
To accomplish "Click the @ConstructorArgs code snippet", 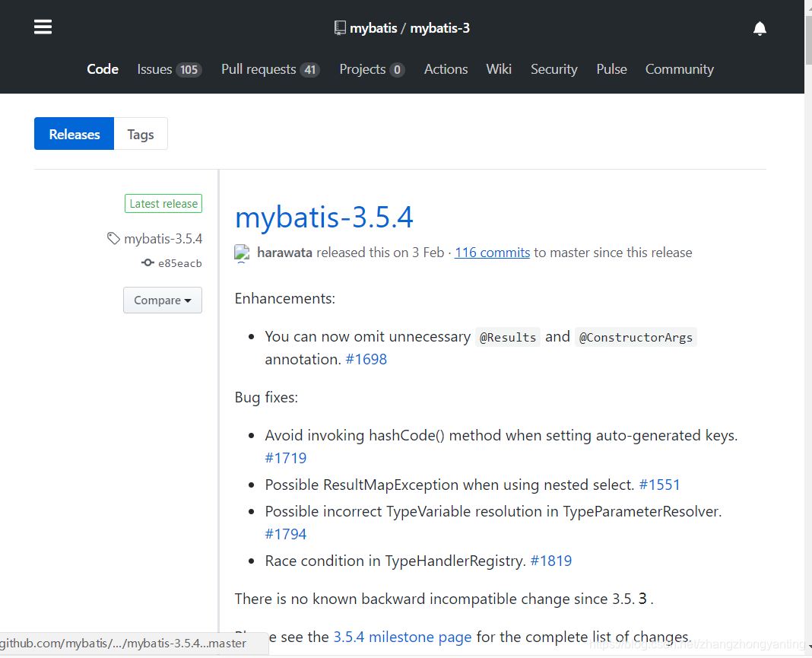I will click(636, 337).
